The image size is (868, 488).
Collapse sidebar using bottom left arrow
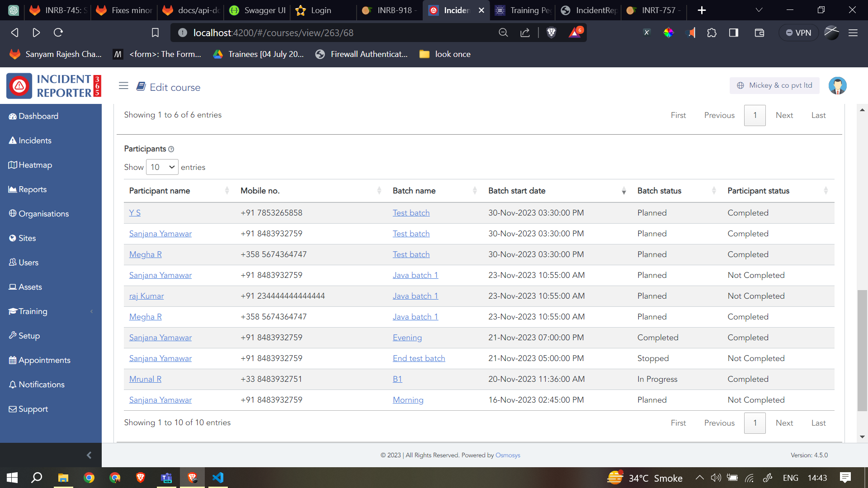pyautogui.click(x=89, y=455)
